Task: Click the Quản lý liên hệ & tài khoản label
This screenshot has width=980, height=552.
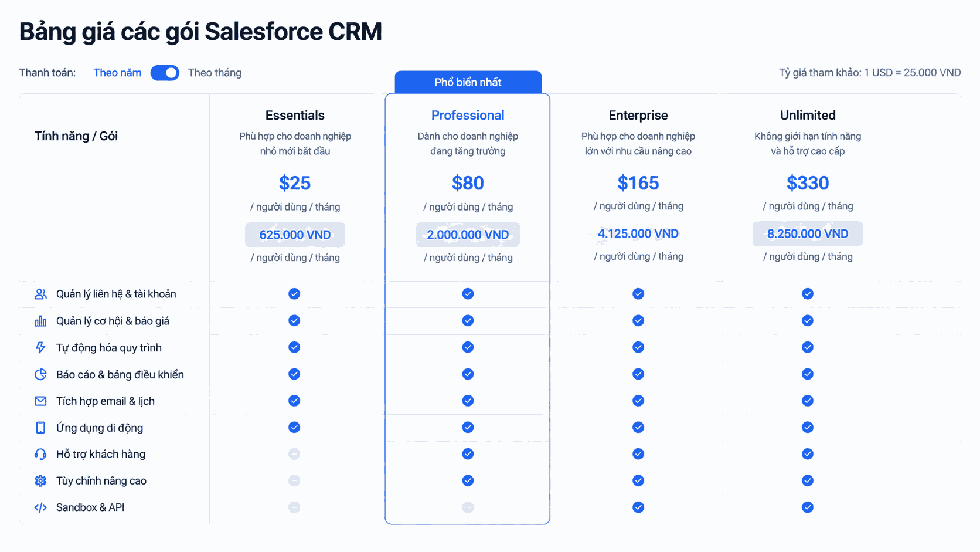Action: (x=116, y=294)
